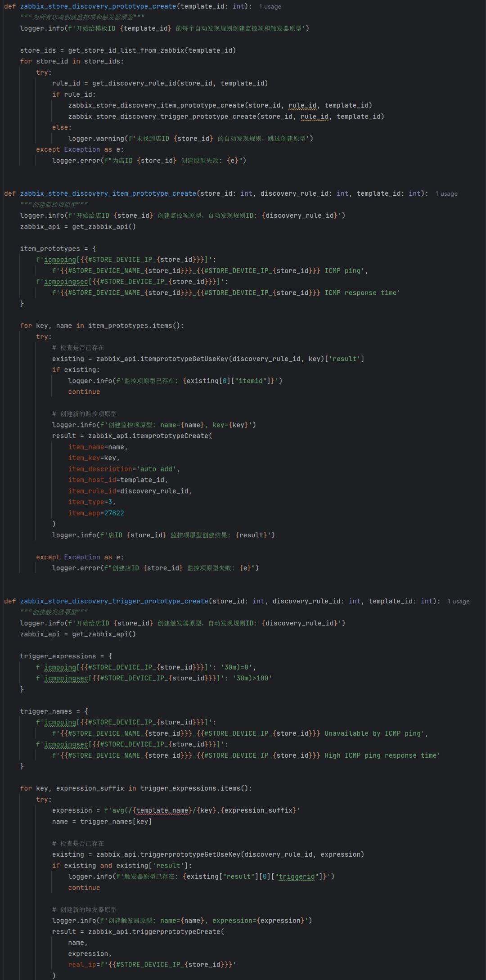486x980 pixels.
Task: Open "1 usage" hint on item_prototype_create def line
Action: pos(446,194)
